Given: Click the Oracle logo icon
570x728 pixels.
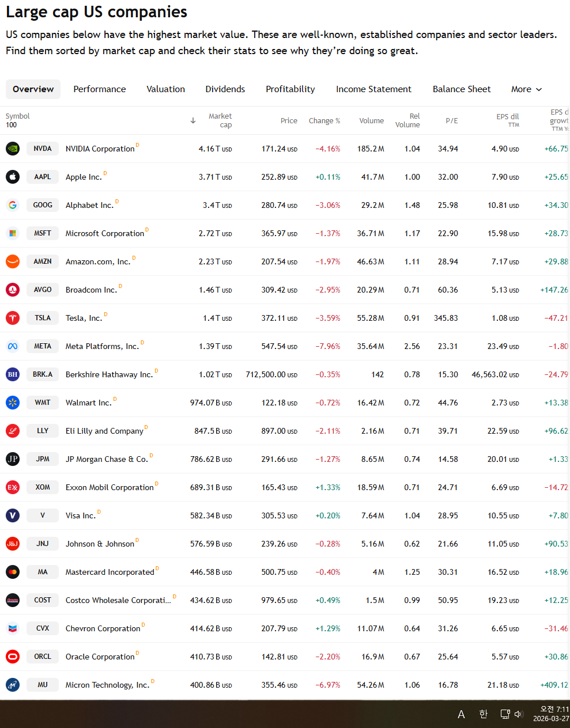Looking at the screenshot, I should click(x=13, y=657).
